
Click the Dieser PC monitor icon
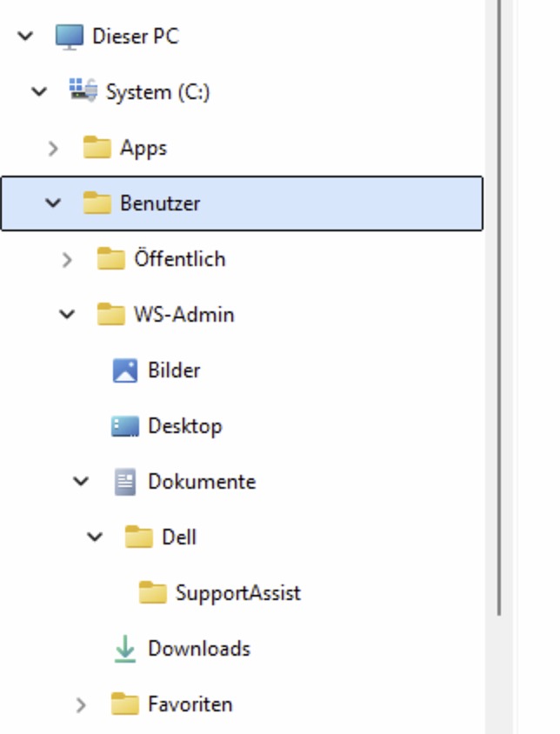[69, 37]
